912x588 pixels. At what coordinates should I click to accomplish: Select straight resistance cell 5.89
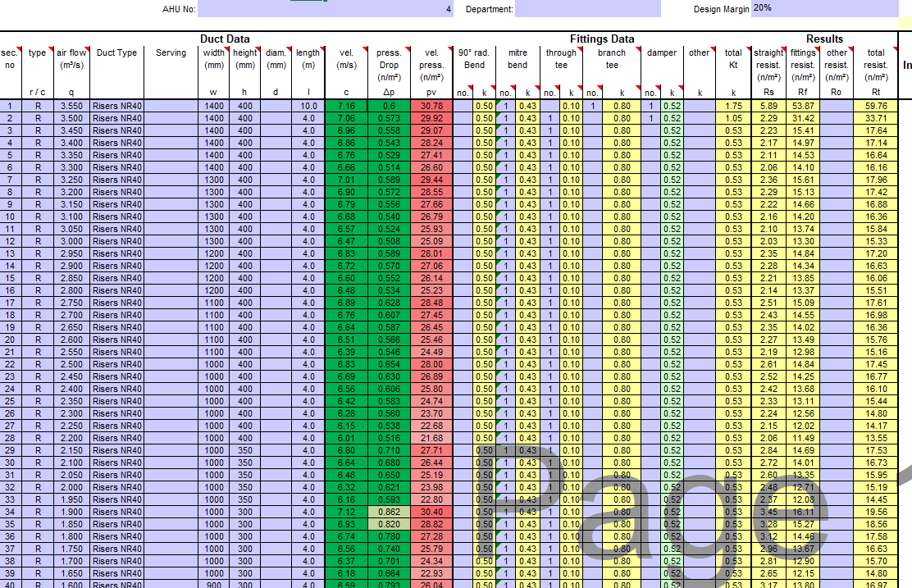tap(769, 106)
